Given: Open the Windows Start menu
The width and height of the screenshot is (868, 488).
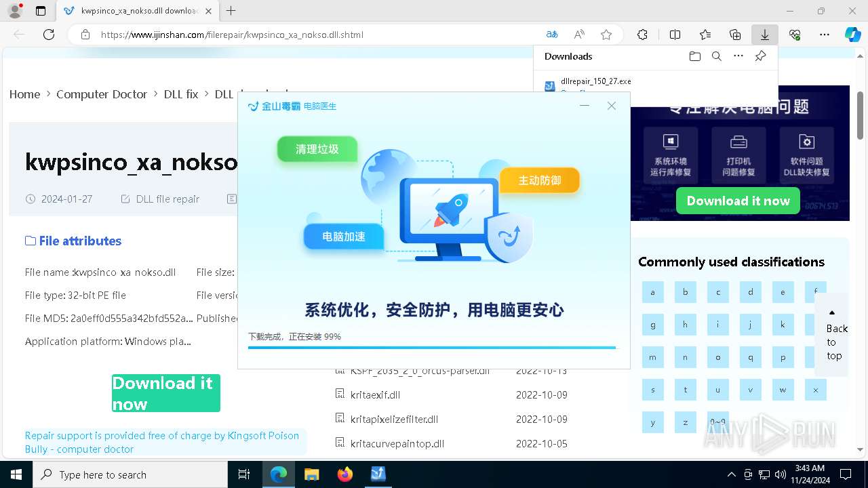Looking at the screenshot, I should [x=16, y=474].
